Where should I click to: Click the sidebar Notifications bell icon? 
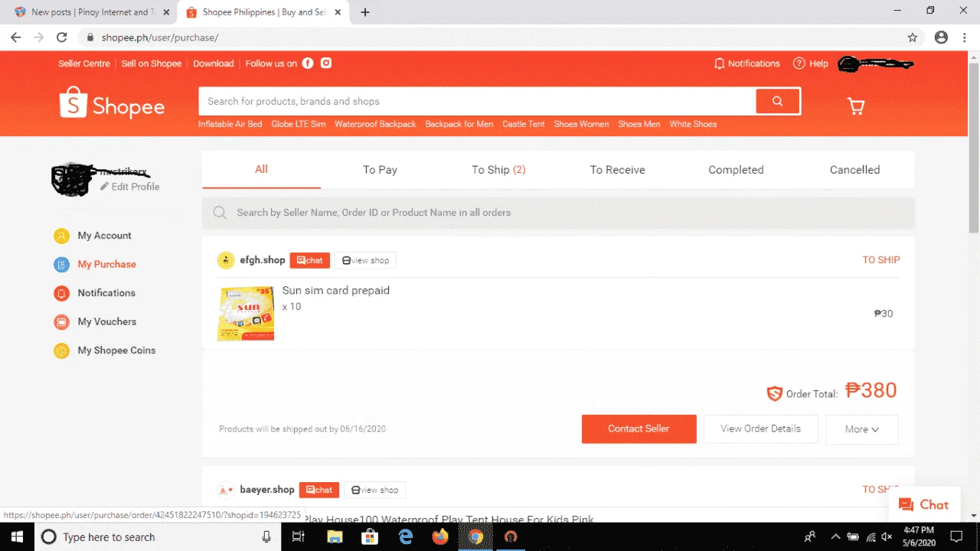pyautogui.click(x=61, y=293)
